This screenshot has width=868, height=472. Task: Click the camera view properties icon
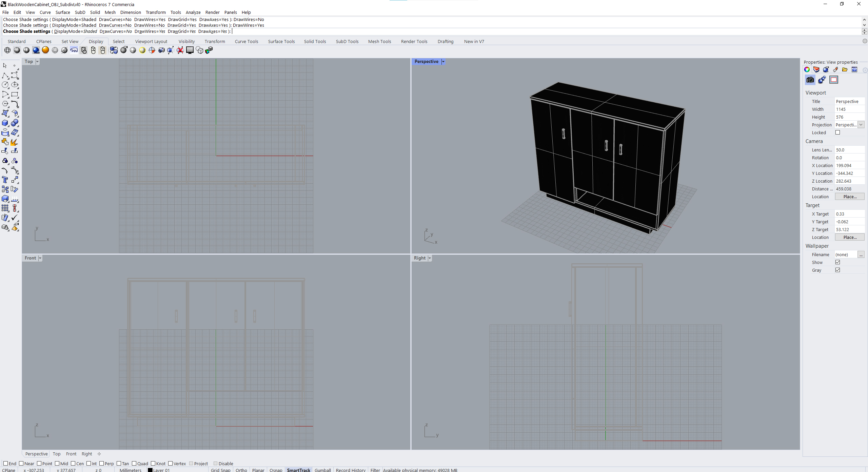click(x=810, y=80)
